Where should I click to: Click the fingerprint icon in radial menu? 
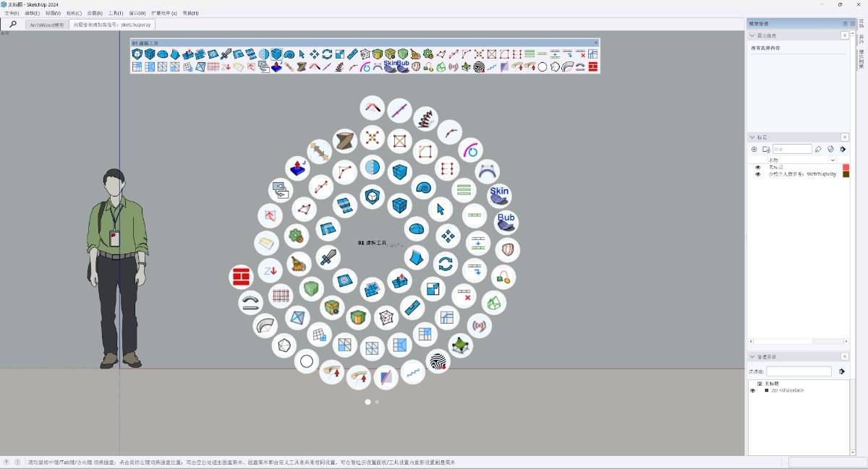click(438, 361)
